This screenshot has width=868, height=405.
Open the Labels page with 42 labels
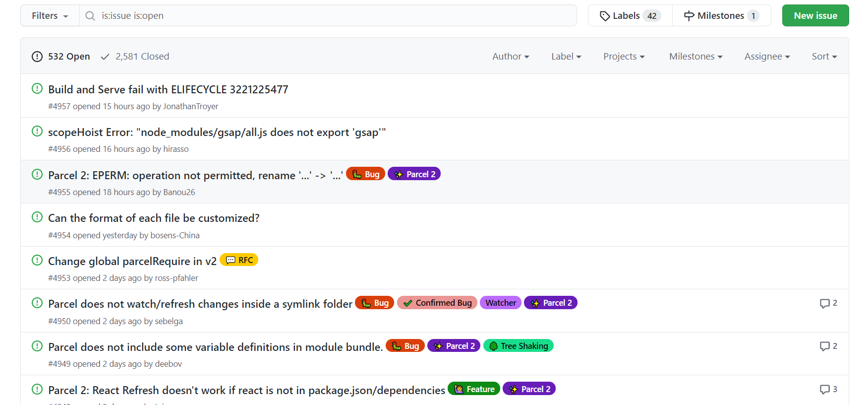click(630, 16)
